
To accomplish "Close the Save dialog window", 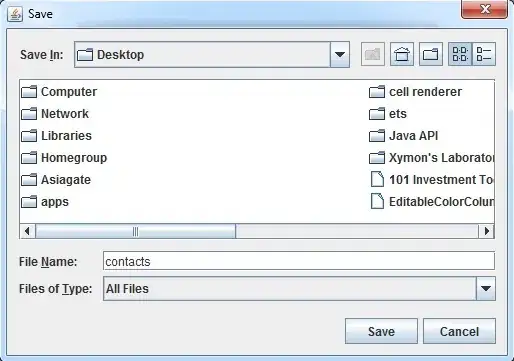I will [x=485, y=9].
